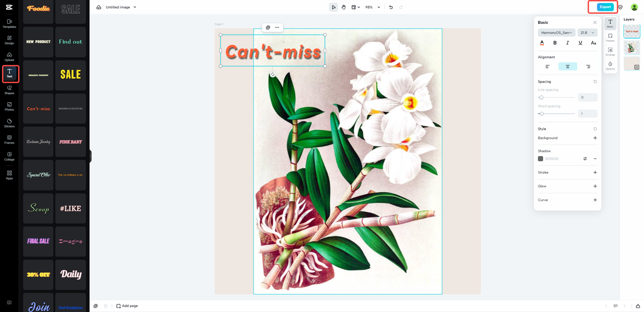Switch to the Opacity tab
The width and height of the screenshot is (644, 312).
tap(610, 66)
